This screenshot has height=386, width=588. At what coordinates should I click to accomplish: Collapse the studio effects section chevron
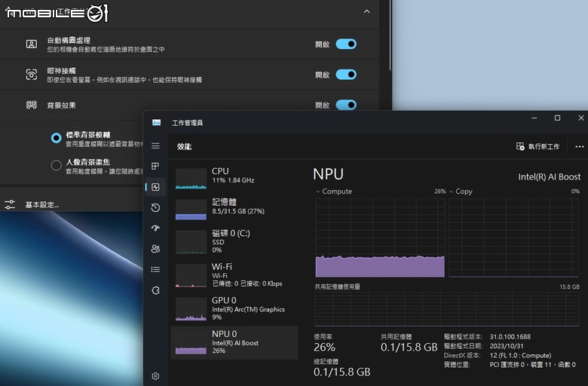point(367,11)
